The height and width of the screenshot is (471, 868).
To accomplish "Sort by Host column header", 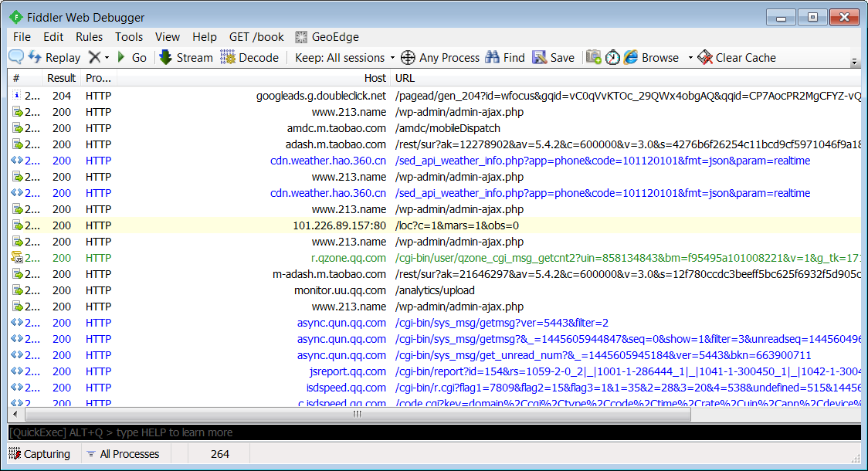I will [253, 78].
